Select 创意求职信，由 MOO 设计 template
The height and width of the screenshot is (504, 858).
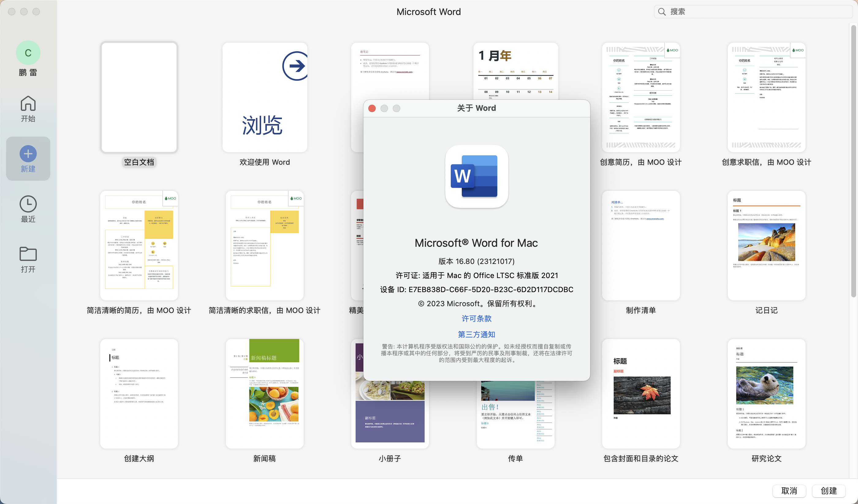tap(766, 97)
